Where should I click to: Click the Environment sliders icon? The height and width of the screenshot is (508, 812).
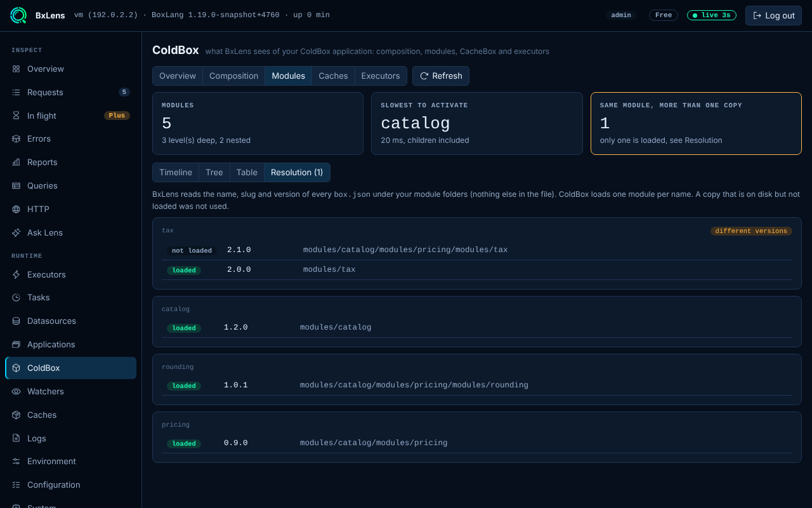[x=16, y=461]
